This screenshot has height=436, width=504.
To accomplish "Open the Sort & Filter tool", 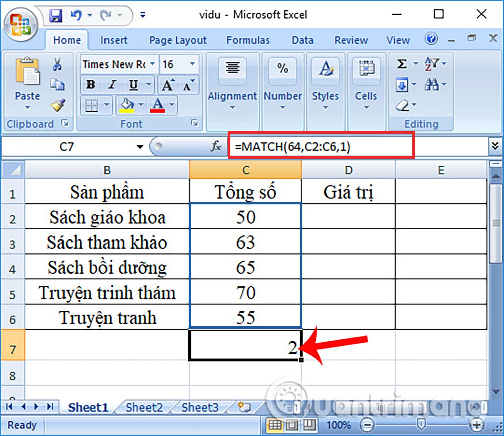I will point(432,63).
